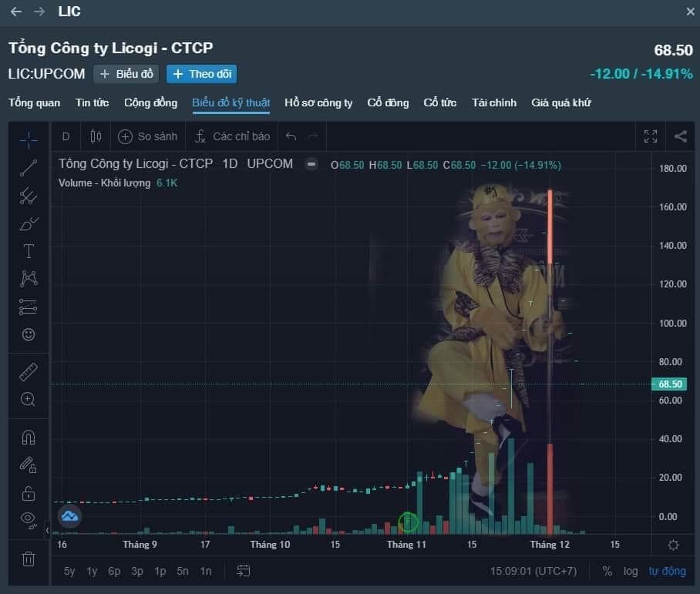Select the brush drawing tool
700x594 pixels.
[28, 223]
